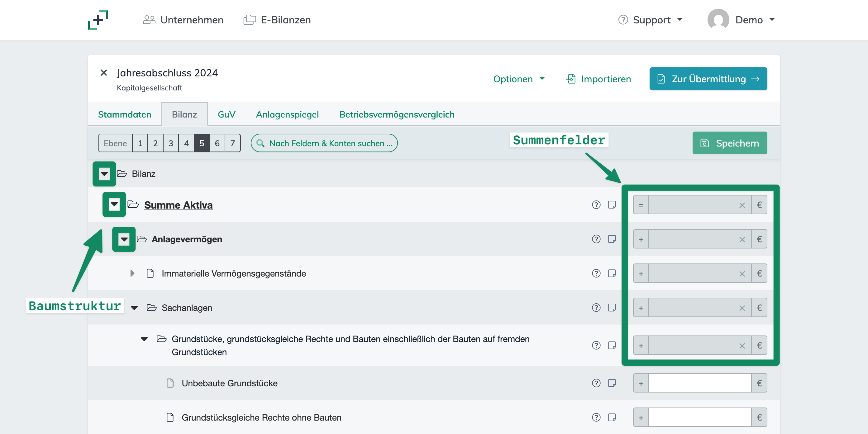Click the help icon for Summe Aktiva

point(596,205)
